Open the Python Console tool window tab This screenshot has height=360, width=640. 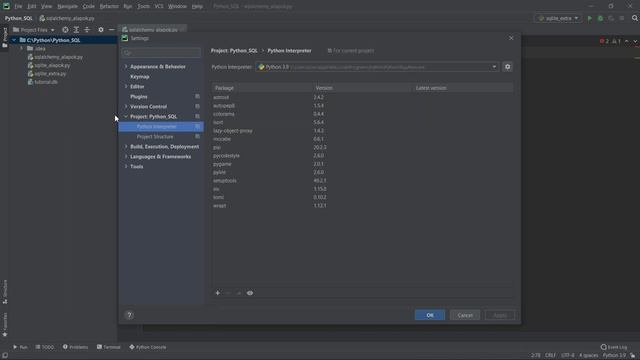tap(148, 347)
